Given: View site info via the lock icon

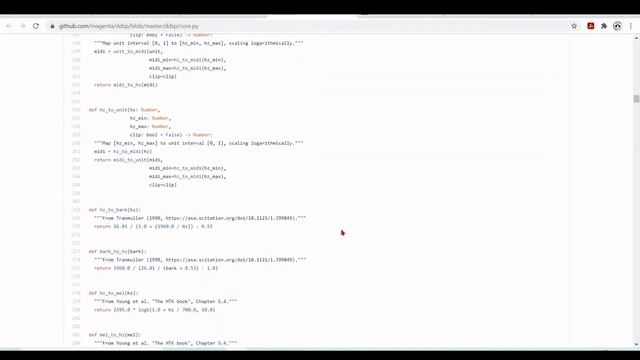Looking at the screenshot, I should [52, 26].
